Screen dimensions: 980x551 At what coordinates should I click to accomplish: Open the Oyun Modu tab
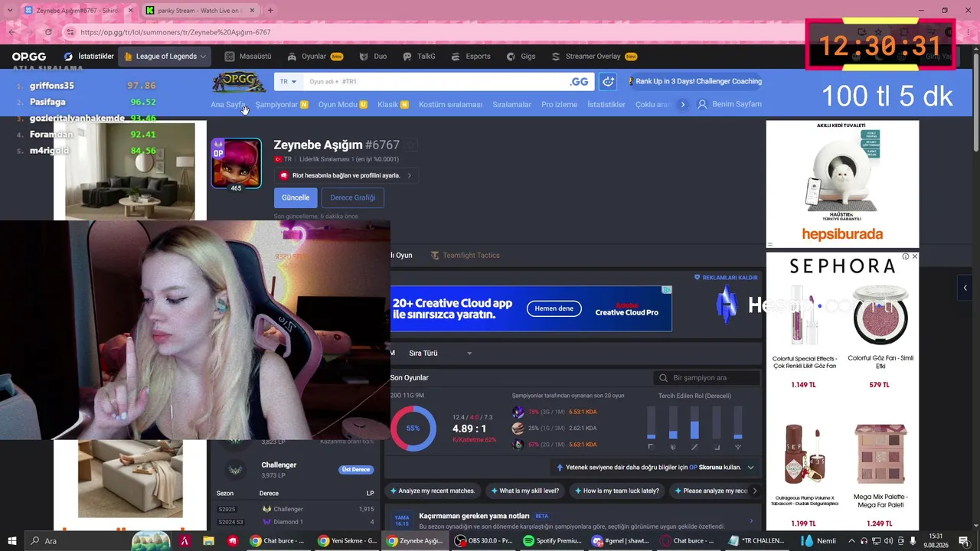click(342, 105)
